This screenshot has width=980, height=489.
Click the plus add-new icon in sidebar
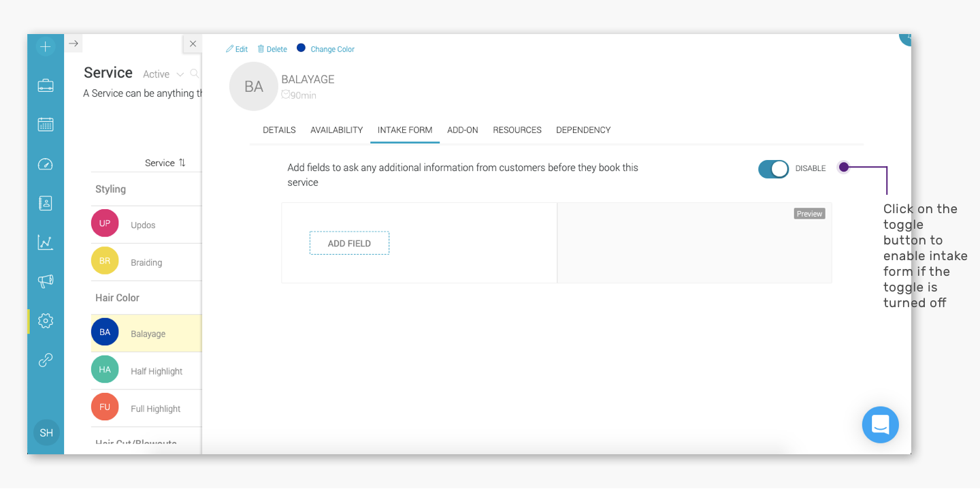[46, 46]
